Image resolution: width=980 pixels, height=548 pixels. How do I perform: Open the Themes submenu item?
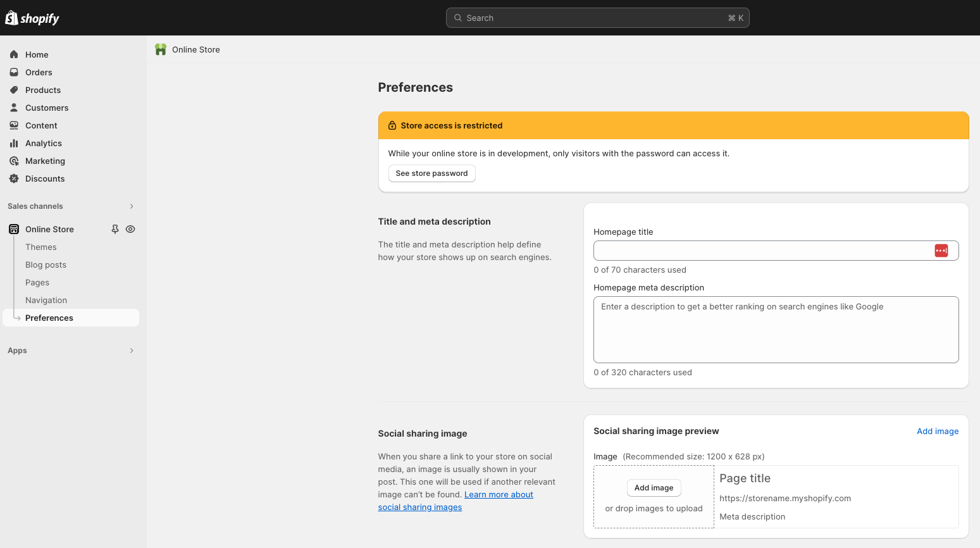(x=41, y=247)
